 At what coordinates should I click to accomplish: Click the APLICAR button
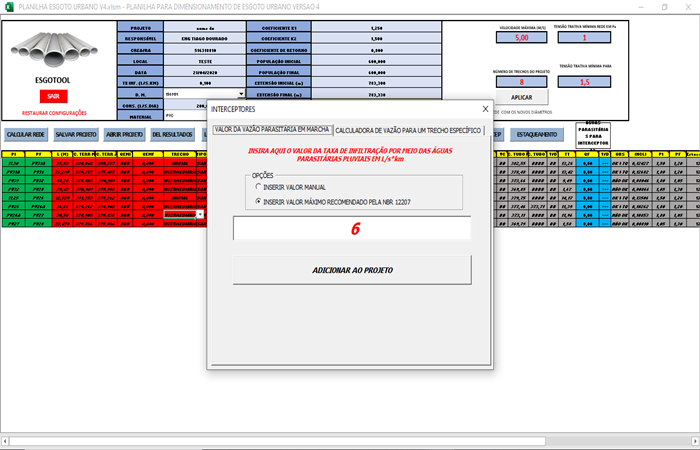522,97
